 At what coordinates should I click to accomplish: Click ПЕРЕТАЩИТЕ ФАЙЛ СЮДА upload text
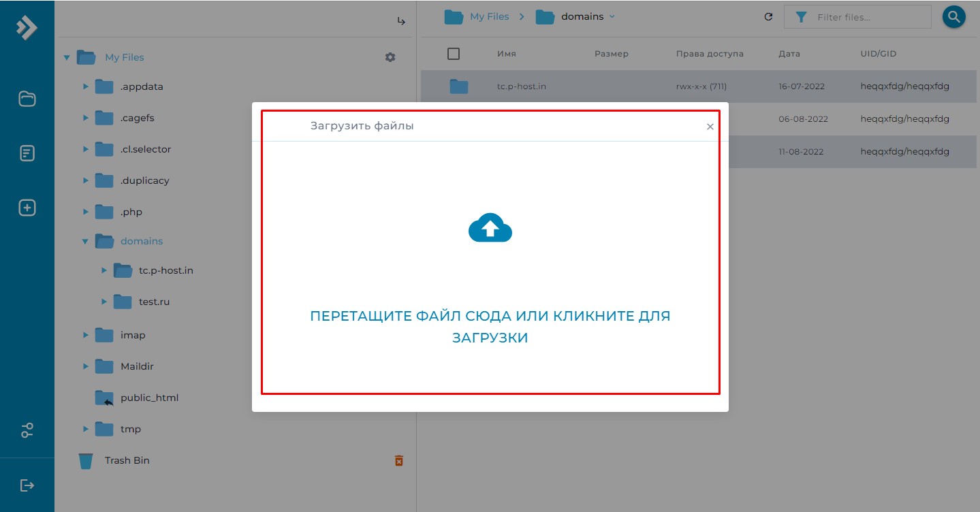click(x=490, y=327)
